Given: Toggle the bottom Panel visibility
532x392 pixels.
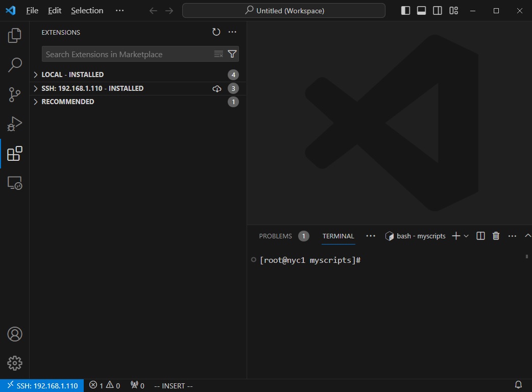Looking at the screenshot, I should pyautogui.click(x=421, y=10).
